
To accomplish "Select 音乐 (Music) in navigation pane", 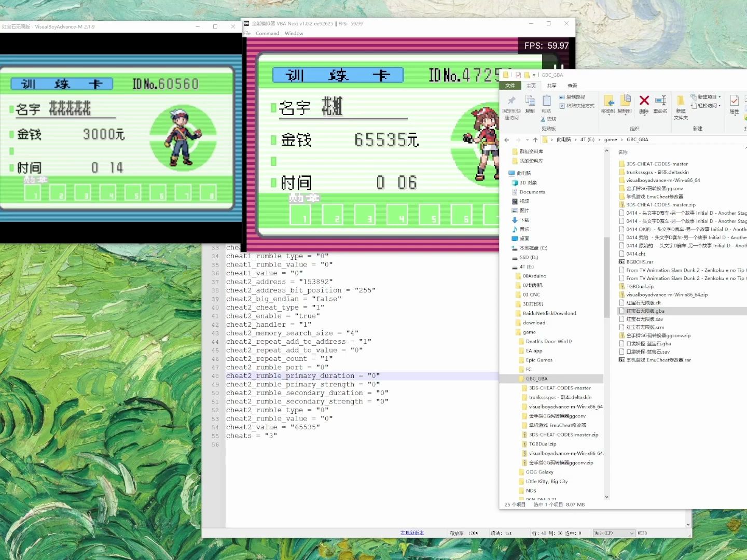I will click(x=520, y=229).
